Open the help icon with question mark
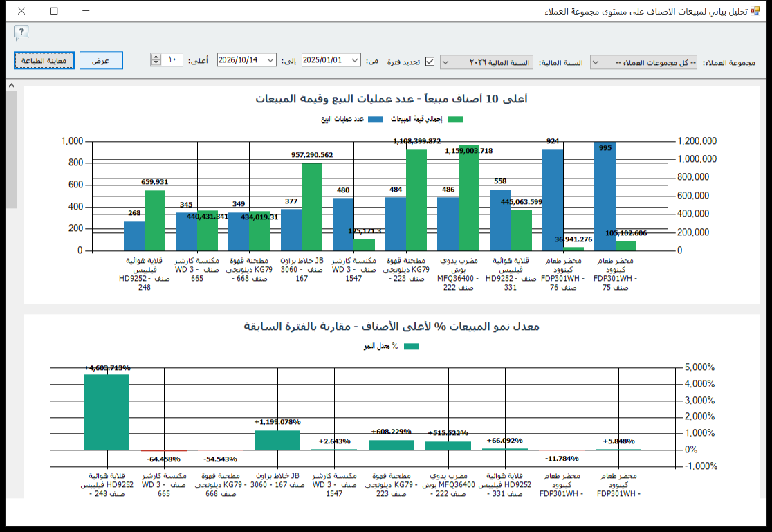 click(21, 33)
